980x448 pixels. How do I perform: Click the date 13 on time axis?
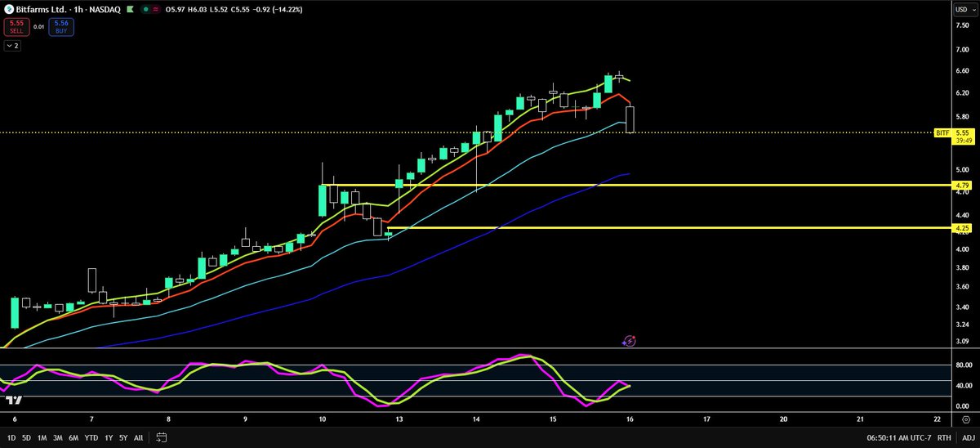(x=399, y=419)
